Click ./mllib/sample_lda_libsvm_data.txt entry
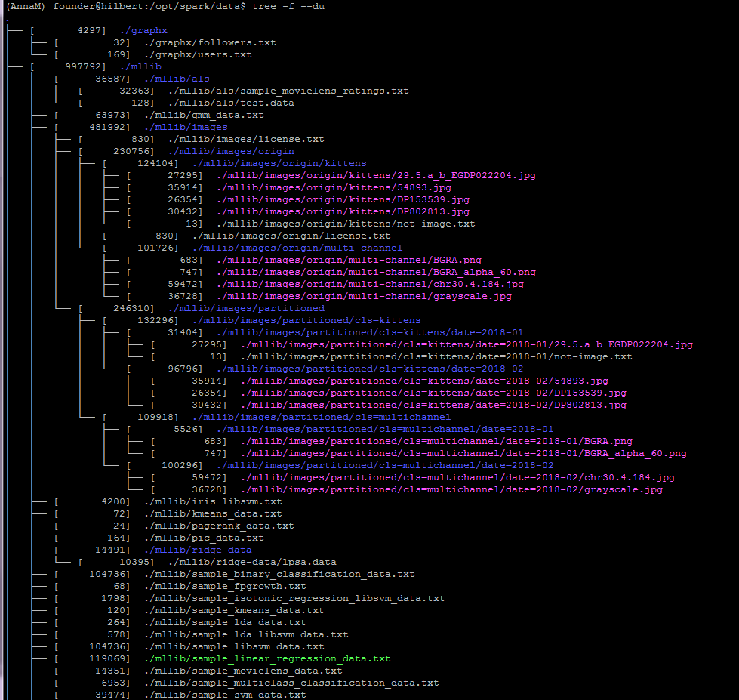Image resolution: width=739 pixels, height=700 pixels. 246,634
